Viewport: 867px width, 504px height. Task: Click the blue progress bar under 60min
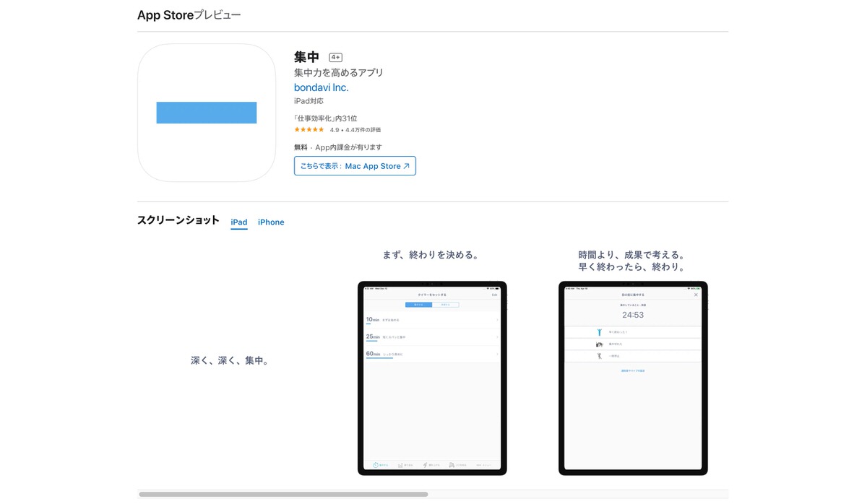click(x=379, y=358)
